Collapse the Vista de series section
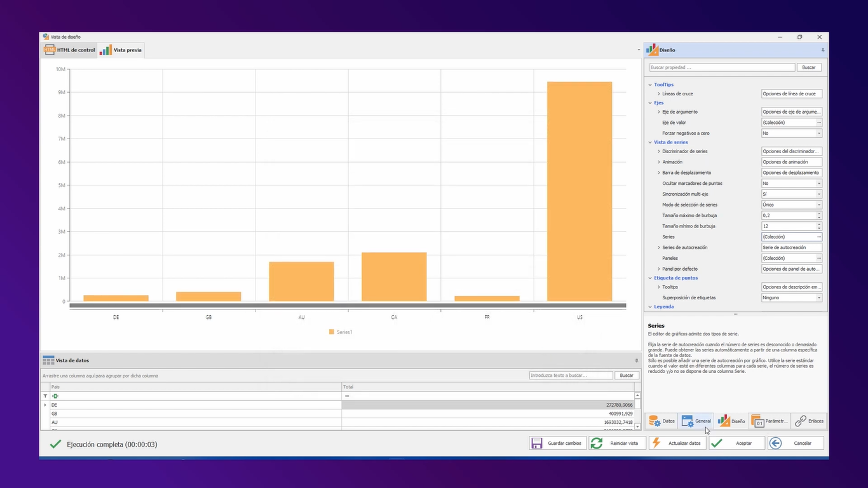Screen dimensions: 868x488 650,142
